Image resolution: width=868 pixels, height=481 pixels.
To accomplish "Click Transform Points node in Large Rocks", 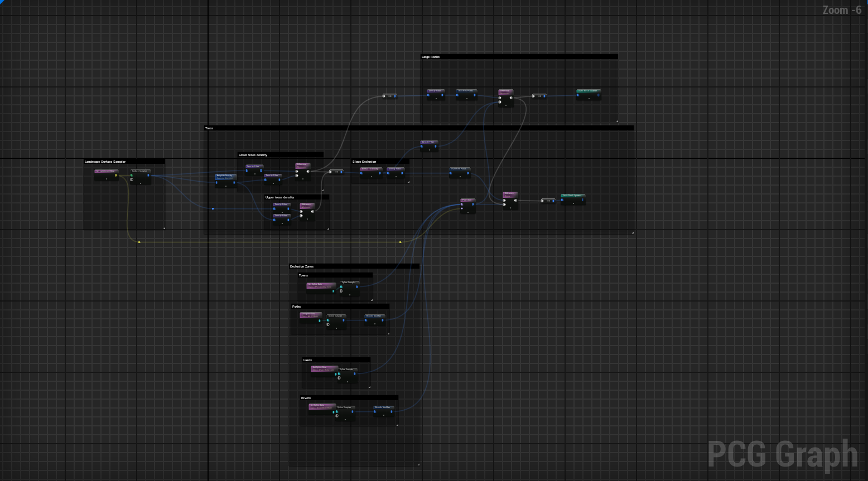I will (x=466, y=91).
